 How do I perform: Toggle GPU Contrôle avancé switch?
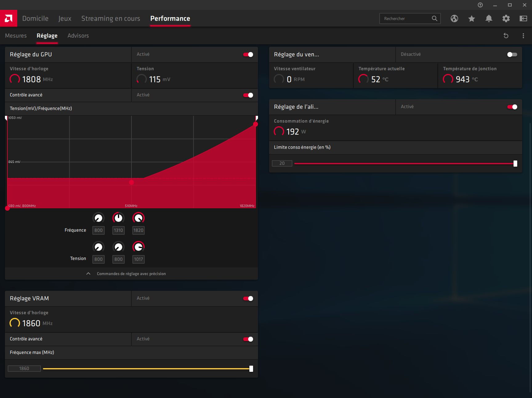(x=248, y=95)
